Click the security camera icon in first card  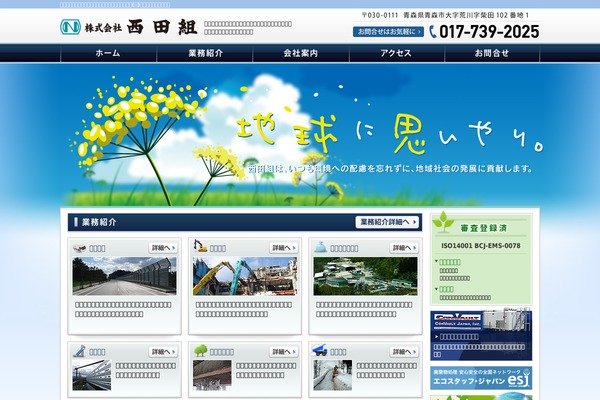point(80,248)
